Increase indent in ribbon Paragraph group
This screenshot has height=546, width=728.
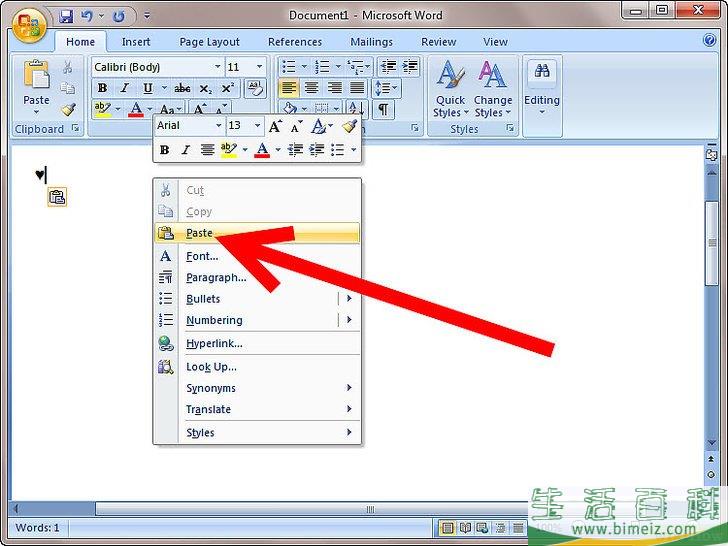(x=410, y=67)
